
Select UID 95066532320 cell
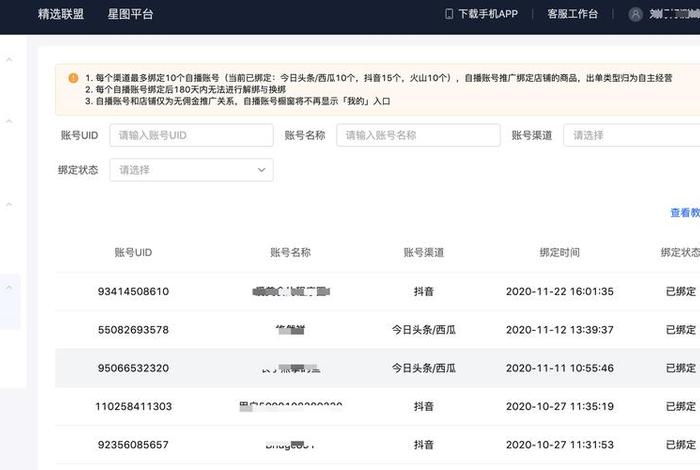click(x=133, y=368)
